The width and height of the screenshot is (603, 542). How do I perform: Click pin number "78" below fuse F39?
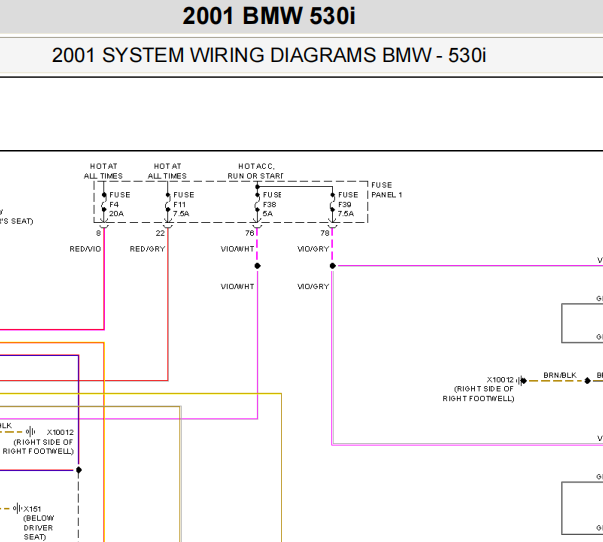tap(325, 233)
